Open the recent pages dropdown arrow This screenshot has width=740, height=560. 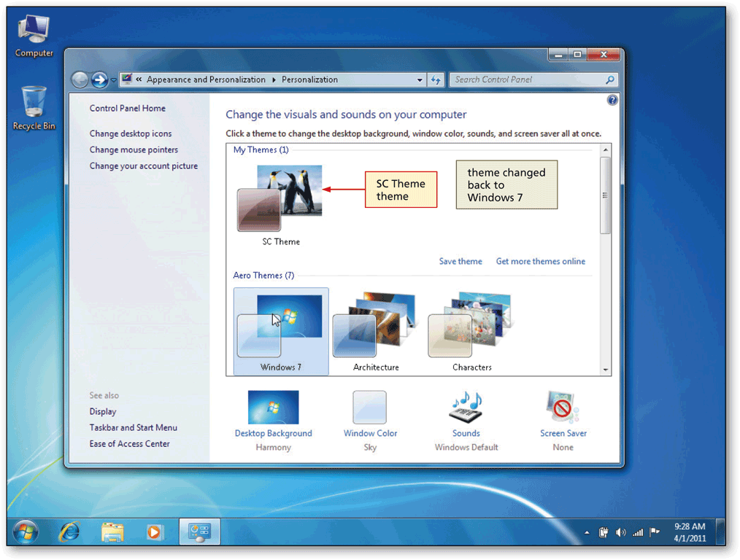[114, 80]
